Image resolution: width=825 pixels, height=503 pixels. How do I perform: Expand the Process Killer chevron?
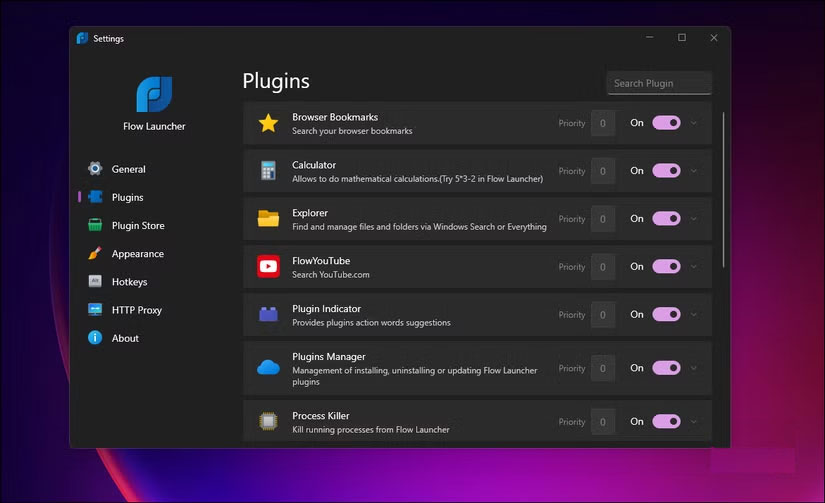click(x=694, y=422)
